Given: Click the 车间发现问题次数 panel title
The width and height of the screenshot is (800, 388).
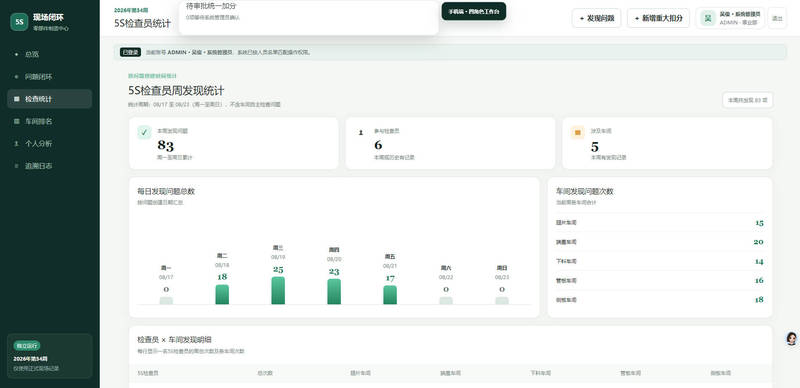Looking at the screenshot, I should point(585,191).
